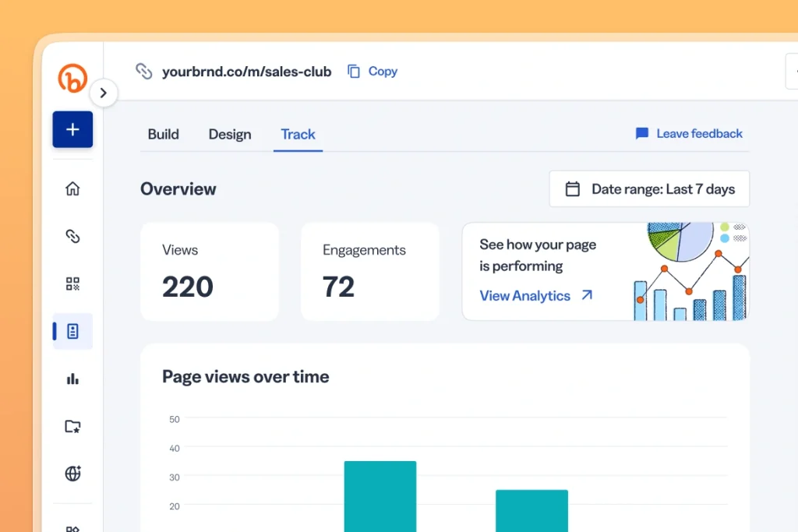Screen dimensions: 798x532
Task: Click the Engagements 72 card
Action: click(x=370, y=272)
